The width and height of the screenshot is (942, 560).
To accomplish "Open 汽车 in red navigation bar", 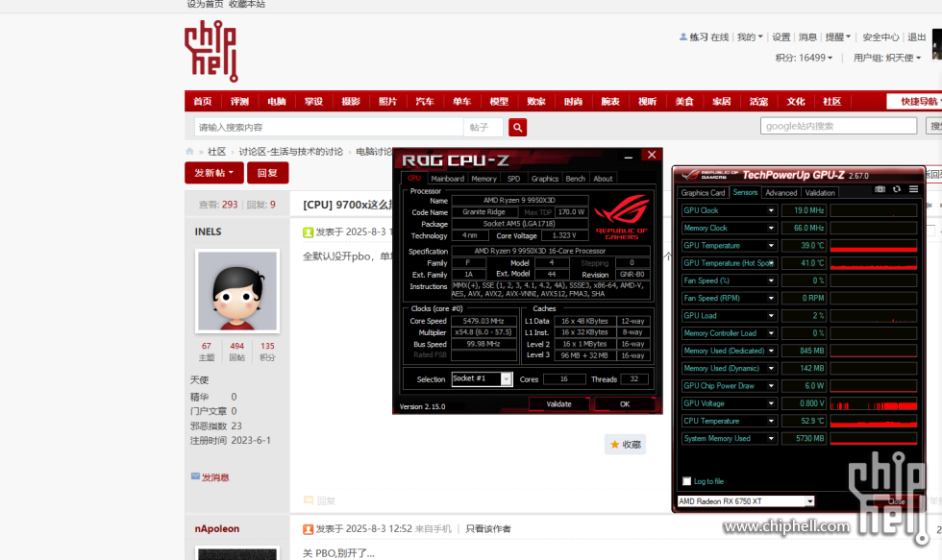I will tap(425, 102).
